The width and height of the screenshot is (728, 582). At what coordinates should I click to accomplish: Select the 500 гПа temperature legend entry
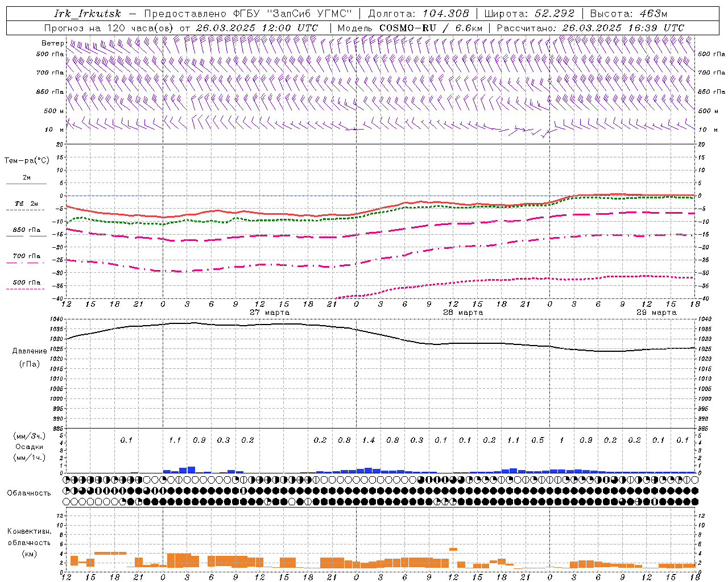[27, 282]
